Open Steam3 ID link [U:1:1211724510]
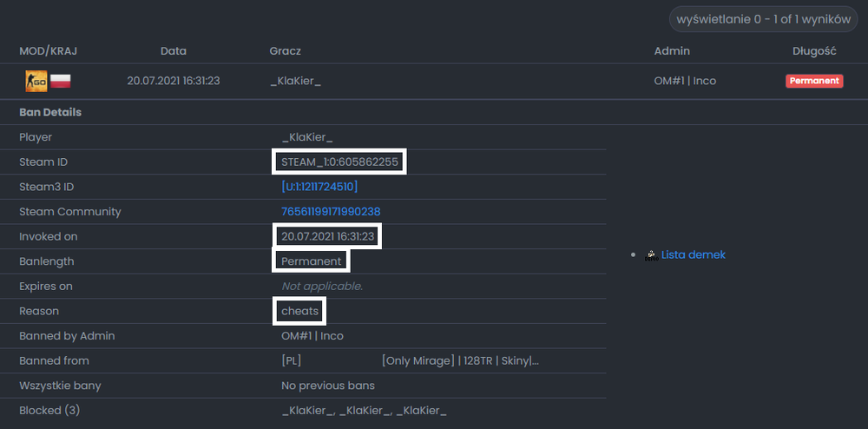The height and width of the screenshot is (429, 868). click(319, 187)
